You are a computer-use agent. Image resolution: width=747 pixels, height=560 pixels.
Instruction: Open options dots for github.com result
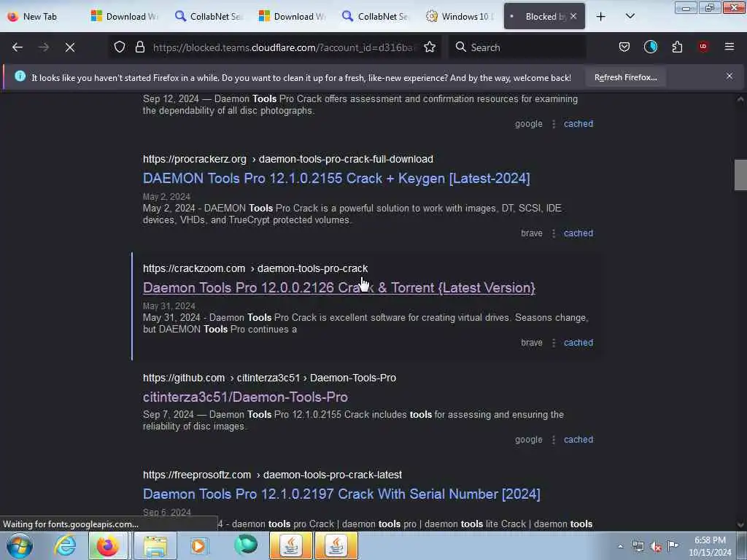(554, 440)
